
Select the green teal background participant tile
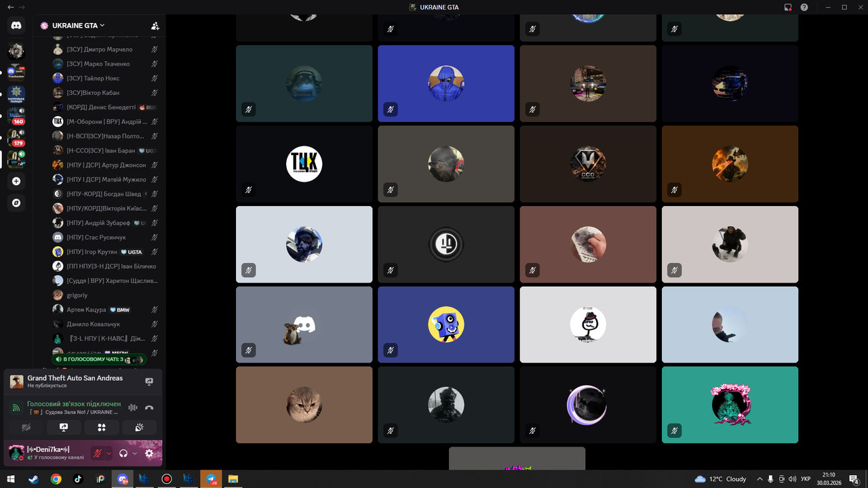[730, 405]
